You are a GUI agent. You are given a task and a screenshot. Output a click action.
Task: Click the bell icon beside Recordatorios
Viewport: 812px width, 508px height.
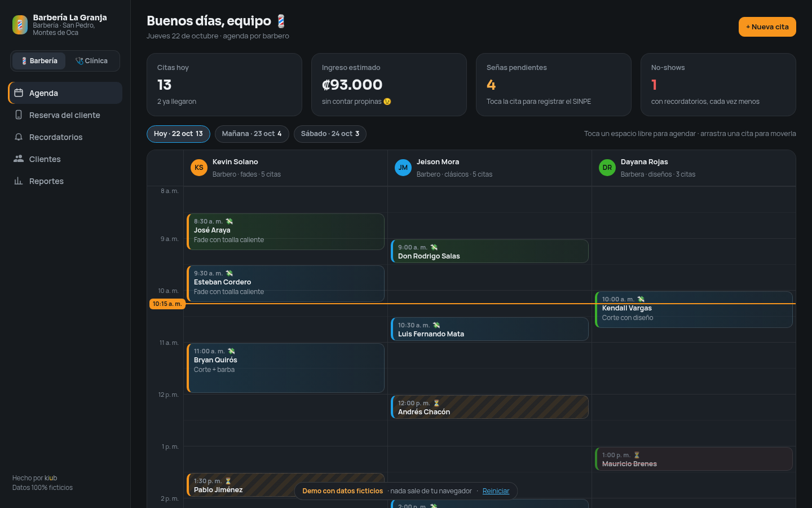[19, 137]
